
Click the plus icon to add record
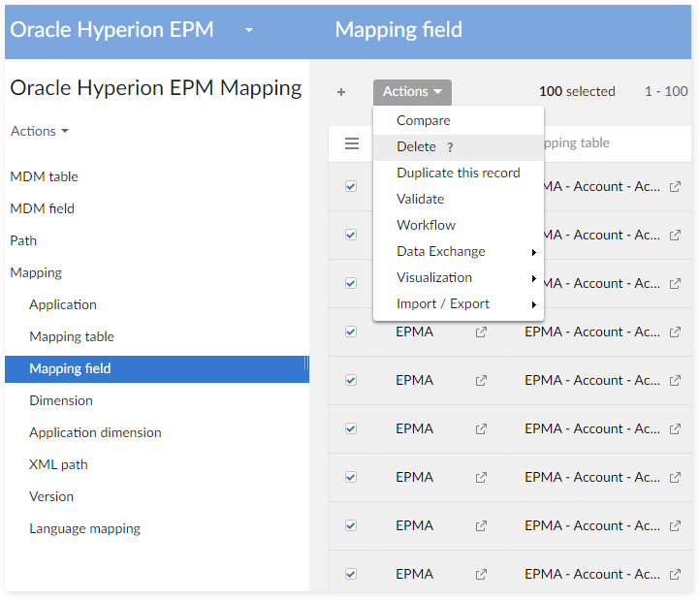pyautogui.click(x=341, y=92)
